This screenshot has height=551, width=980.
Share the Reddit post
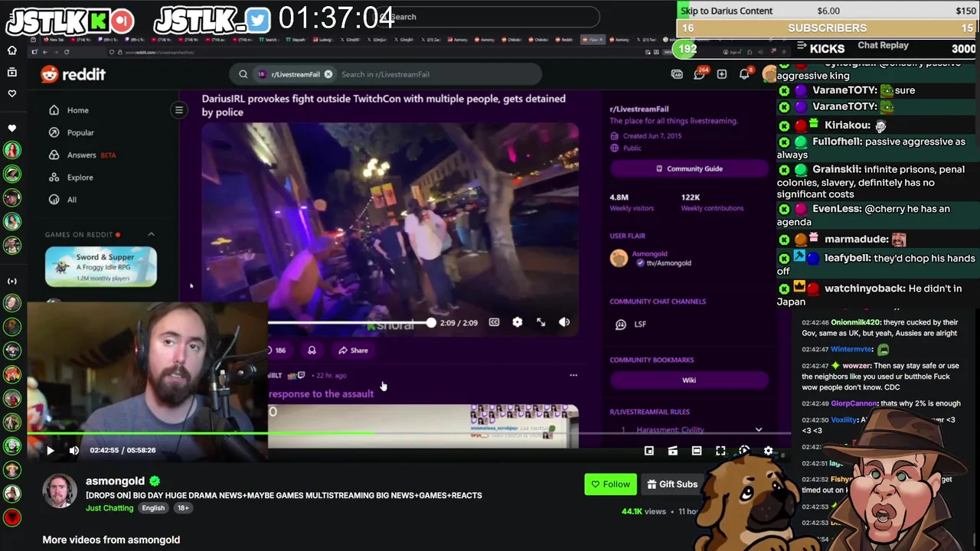click(x=353, y=350)
